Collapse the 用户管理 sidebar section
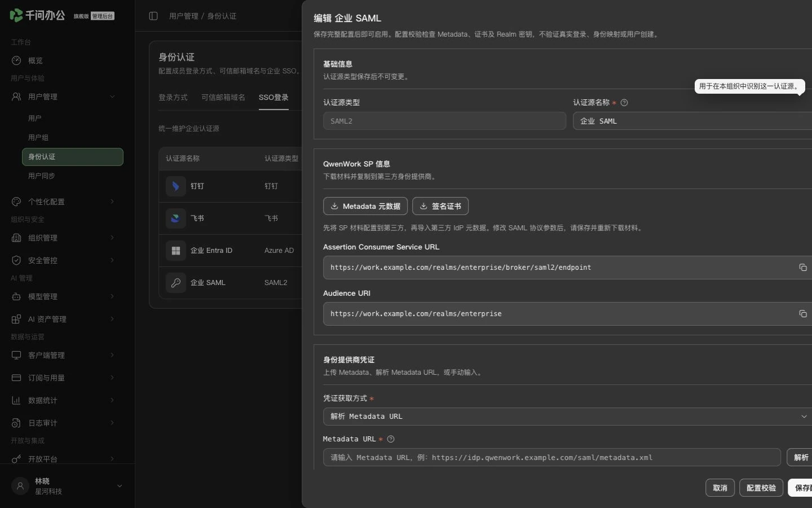Screen dimensions: 812x508 (x=112, y=97)
